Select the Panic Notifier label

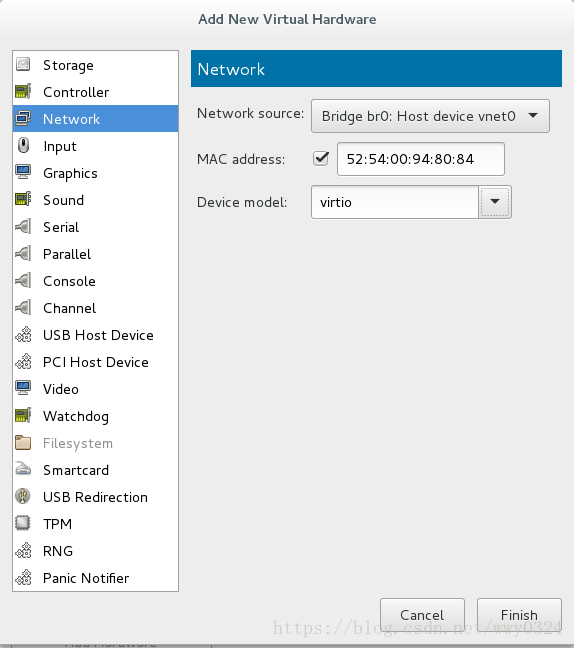[x=86, y=578]
